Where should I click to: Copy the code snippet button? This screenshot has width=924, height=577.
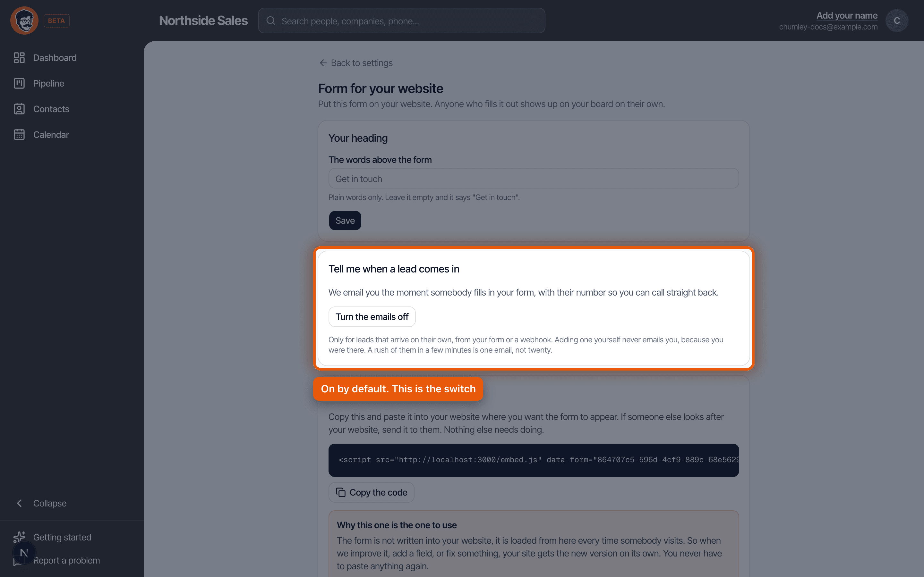click(x=371, y=492)
